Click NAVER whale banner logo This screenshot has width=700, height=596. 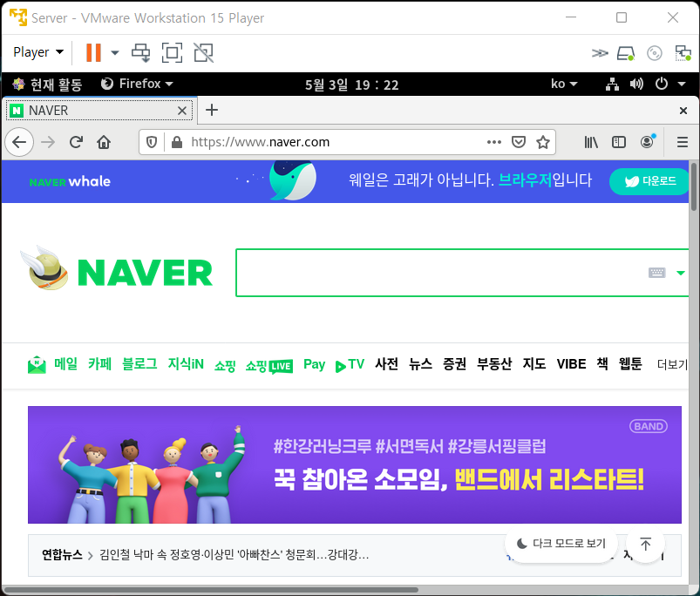(70, 181)
